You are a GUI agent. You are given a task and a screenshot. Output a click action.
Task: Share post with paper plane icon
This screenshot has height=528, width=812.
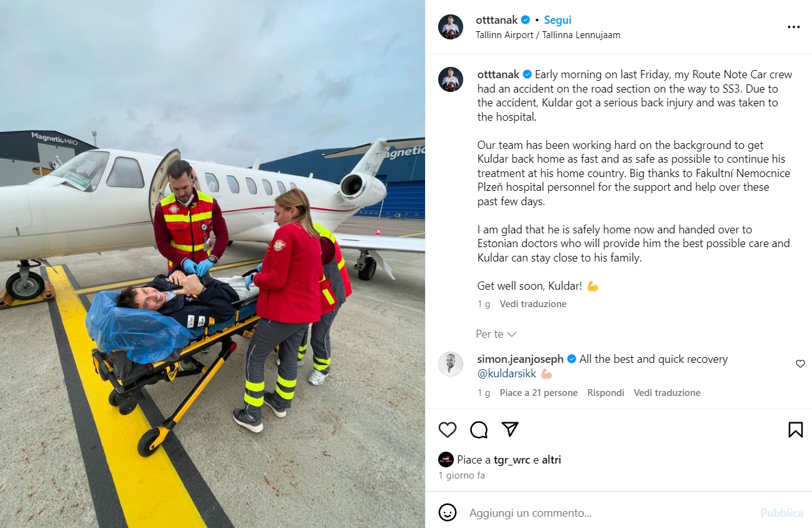coord(511,429)
